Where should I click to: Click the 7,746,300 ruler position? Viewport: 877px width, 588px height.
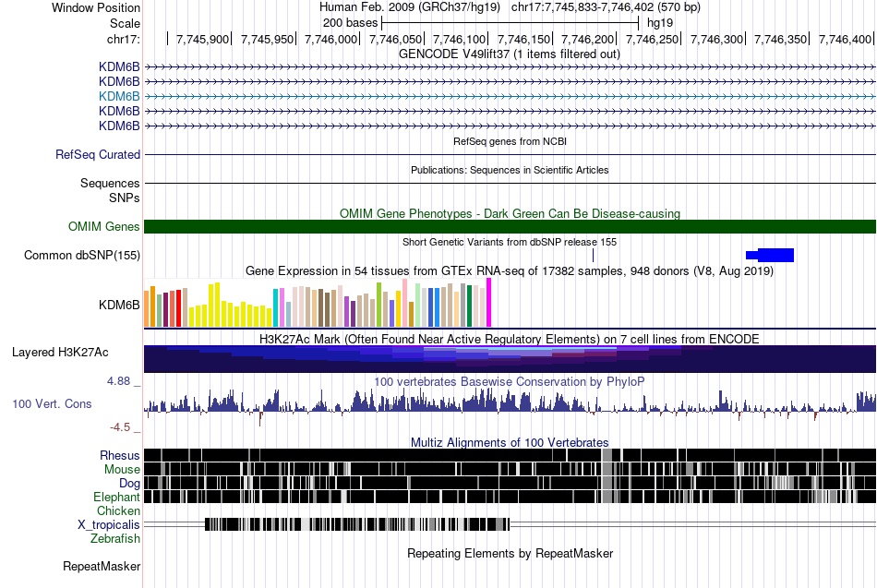pyautogui.click(x=716, y=39)
